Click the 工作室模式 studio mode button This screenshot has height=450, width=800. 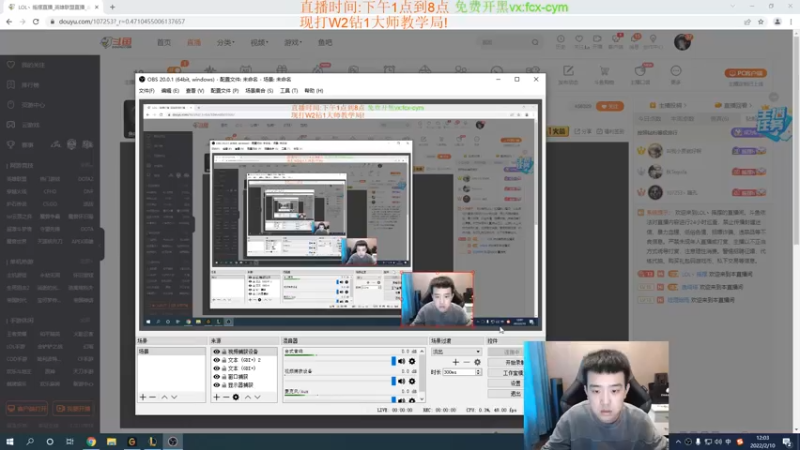tap(506, 372)
